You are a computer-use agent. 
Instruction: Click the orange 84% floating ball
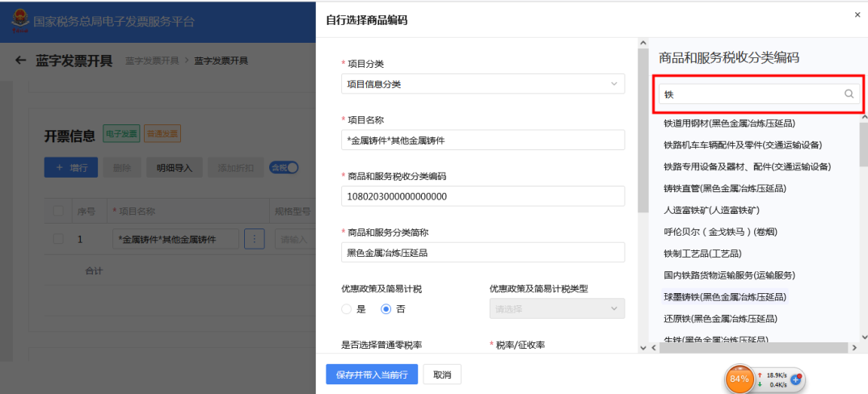739,379
